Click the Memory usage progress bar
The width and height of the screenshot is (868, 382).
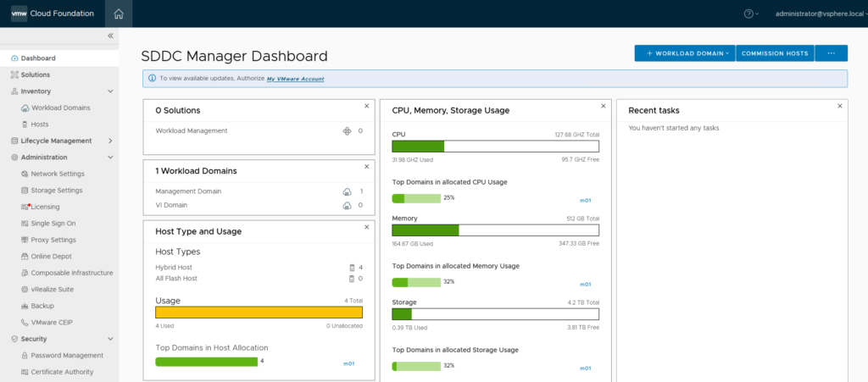[x=495, y=230]
